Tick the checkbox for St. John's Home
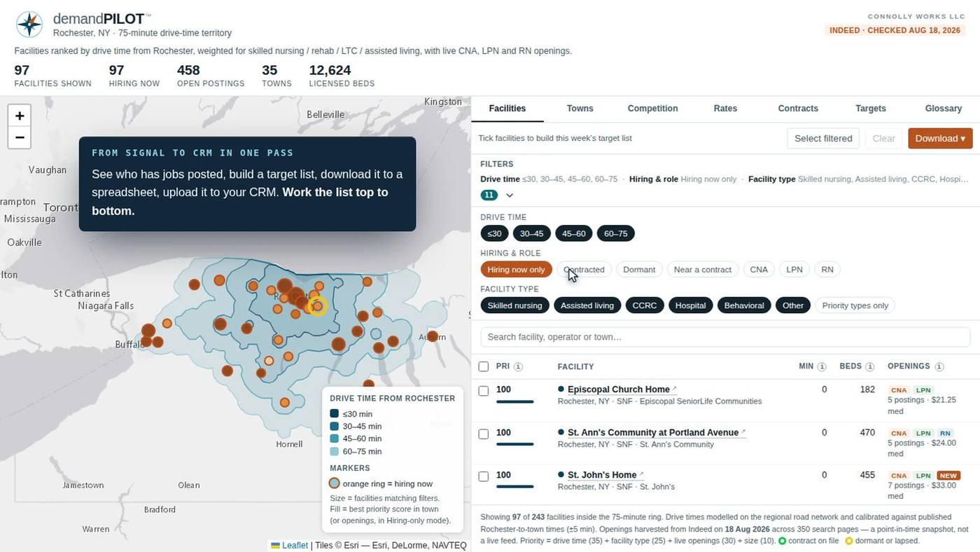Screen dimensions: 980x552 483,476
